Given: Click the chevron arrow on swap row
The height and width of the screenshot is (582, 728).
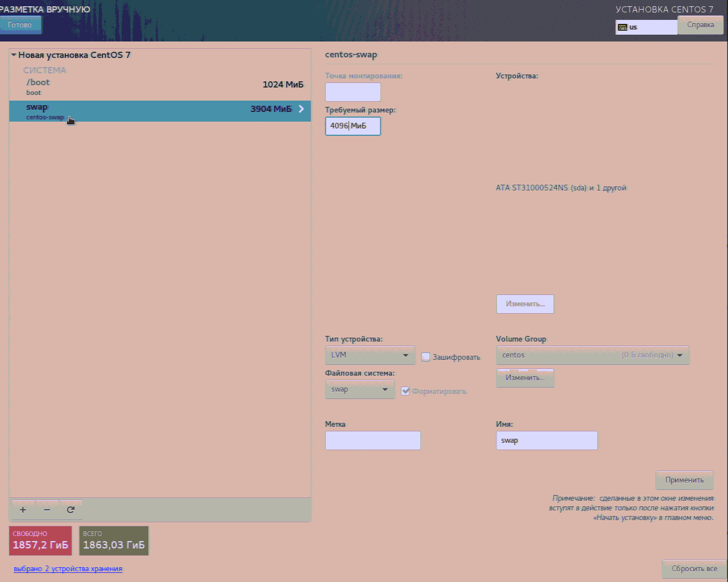Looking at the screenshot, I should point(301,109).
